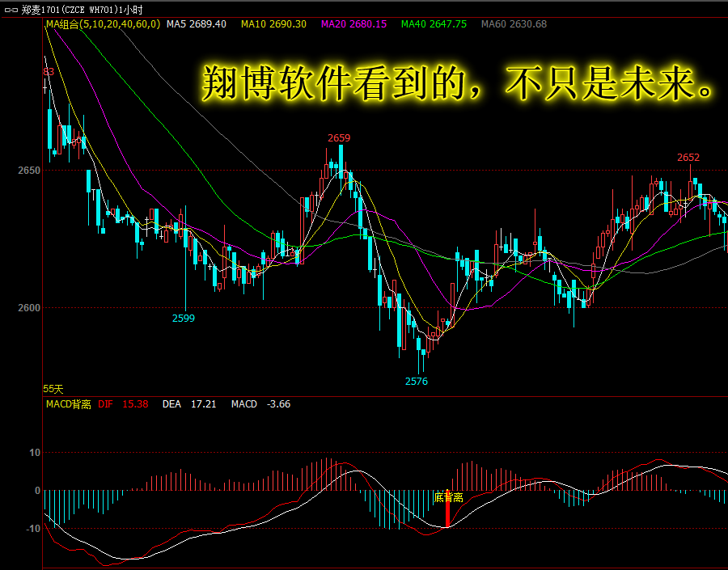The height and width of the screenshot is (570, 728).
Task: Click the link icon beside the chart title
Action: (x=11, y=9)
